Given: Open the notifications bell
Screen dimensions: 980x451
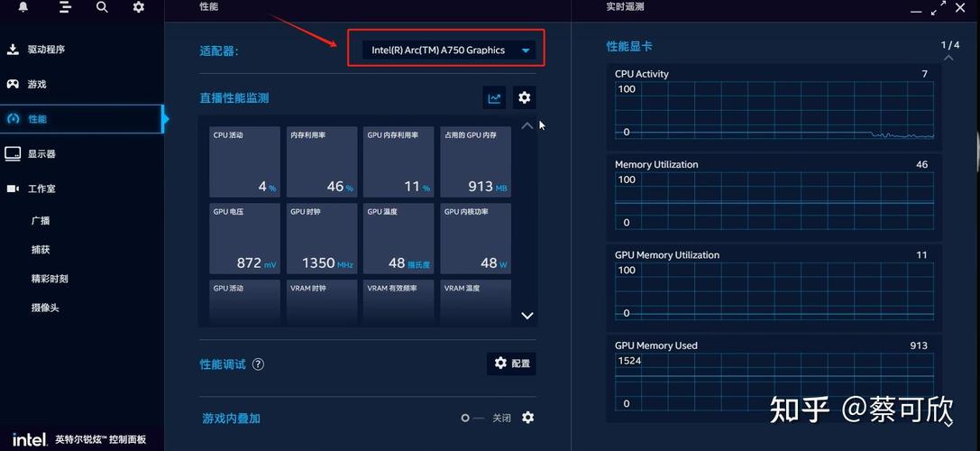Looking at the screenshot, I should (23, 7).
